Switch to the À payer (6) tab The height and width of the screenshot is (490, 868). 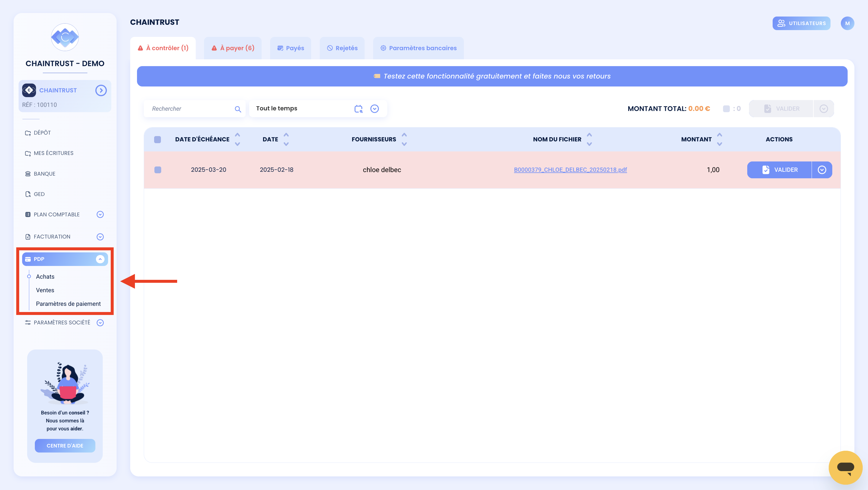coord(233,48)
